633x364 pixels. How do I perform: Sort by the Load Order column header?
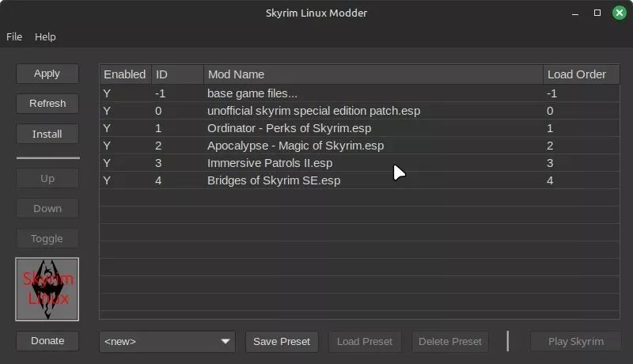(x=581, y=74)
